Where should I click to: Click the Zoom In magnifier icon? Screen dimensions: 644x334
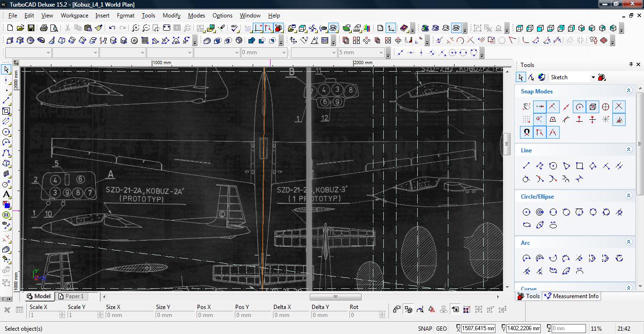[x=135, y=28]
